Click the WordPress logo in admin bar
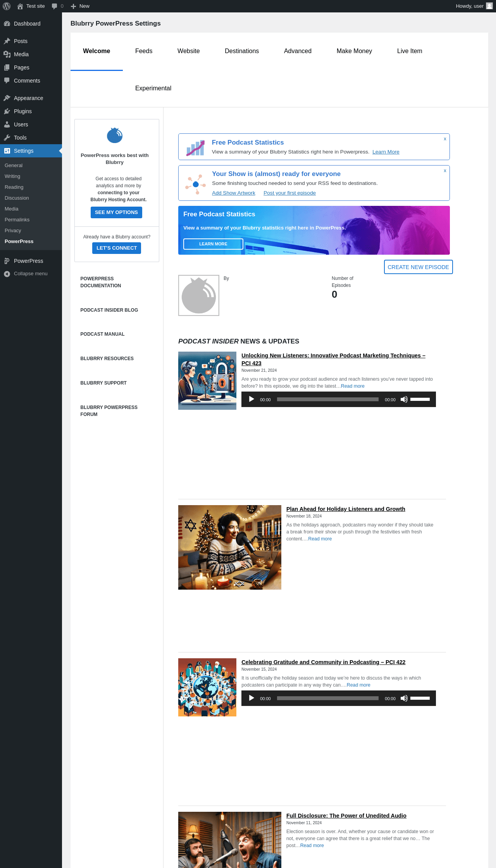Viewport: 496px width, 868px height. click(7, 6)
